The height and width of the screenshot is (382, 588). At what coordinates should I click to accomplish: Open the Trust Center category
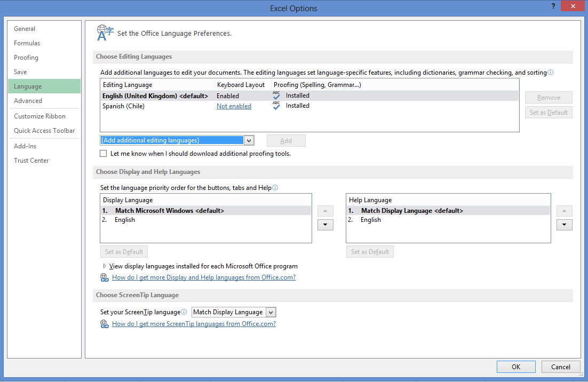tap(44, 161)
